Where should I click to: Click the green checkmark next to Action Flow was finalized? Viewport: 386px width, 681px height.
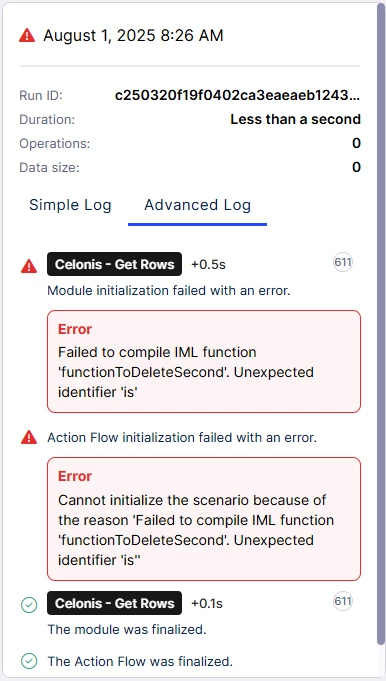[29, 661]
